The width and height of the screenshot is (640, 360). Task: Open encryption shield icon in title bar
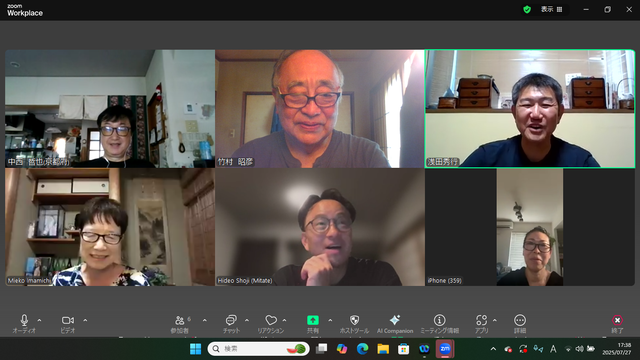point(527,9)
